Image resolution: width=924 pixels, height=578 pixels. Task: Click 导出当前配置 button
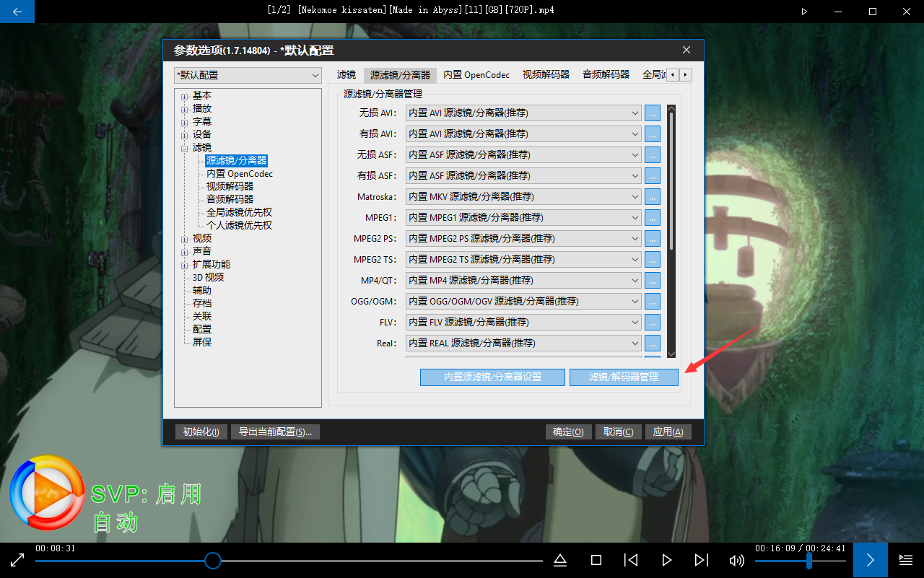(276, 432)
